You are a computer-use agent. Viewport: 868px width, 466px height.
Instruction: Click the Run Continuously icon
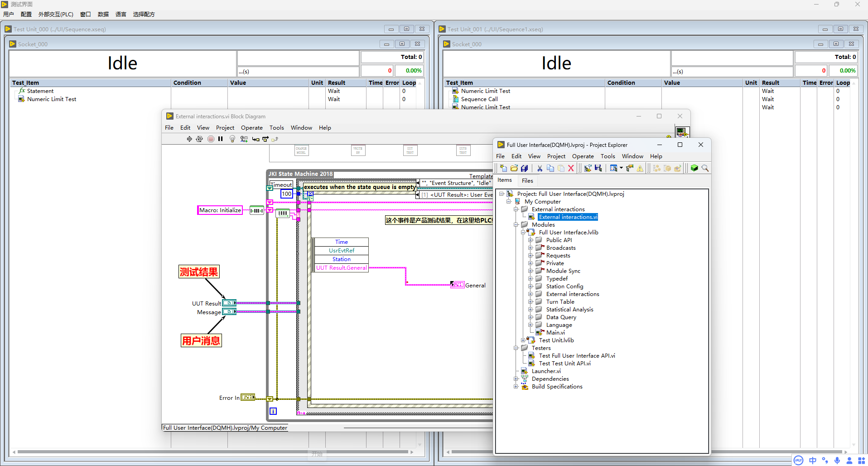click(x=199, y=139)
